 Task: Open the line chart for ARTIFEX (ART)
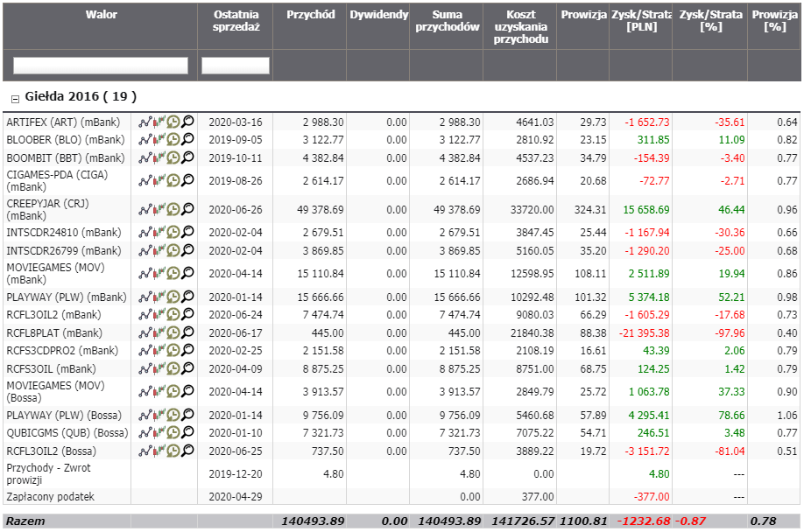point(145,122)
